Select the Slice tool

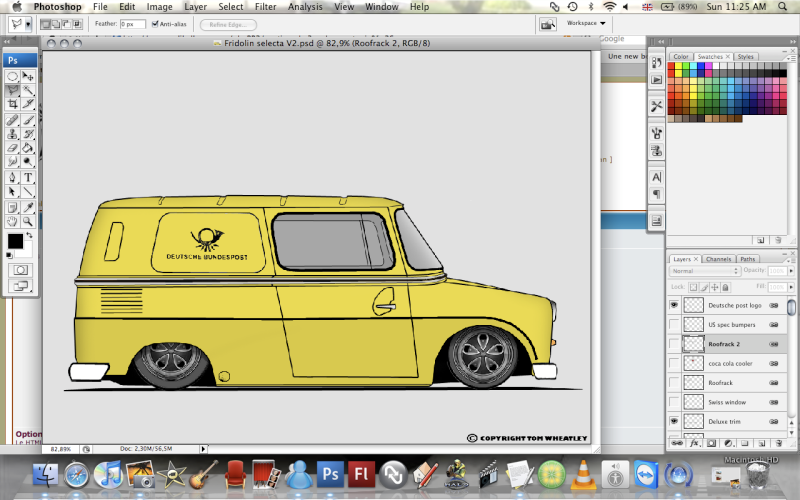point(28,104)
